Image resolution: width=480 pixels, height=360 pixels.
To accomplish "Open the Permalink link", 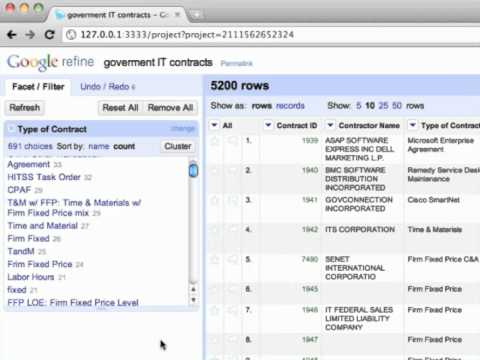I will coord(236,63).
